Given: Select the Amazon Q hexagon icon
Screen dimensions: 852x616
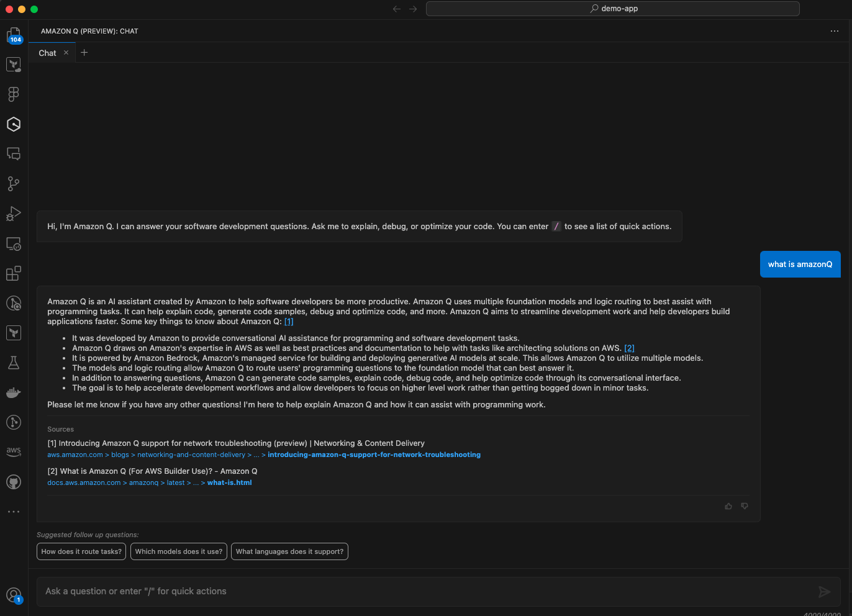Looking at the screenshot, I should pos(14,124).
